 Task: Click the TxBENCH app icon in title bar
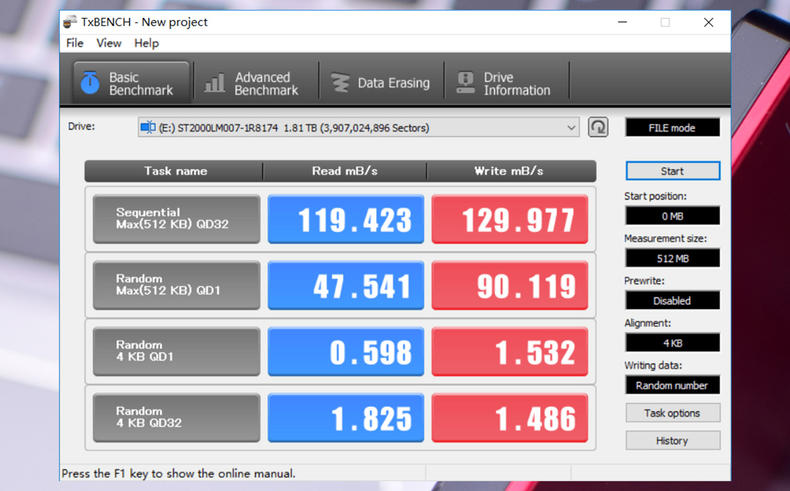tap(70, 21)
